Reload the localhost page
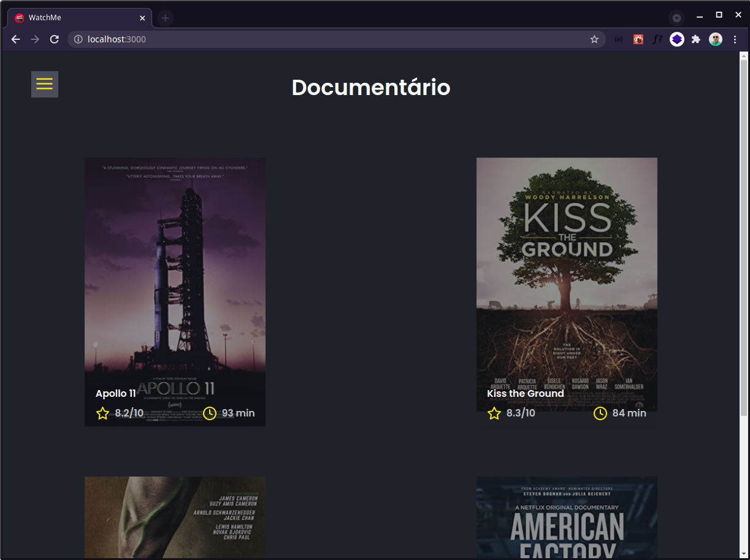This screenshot has height=560, width=750. (x=54, y=39)
